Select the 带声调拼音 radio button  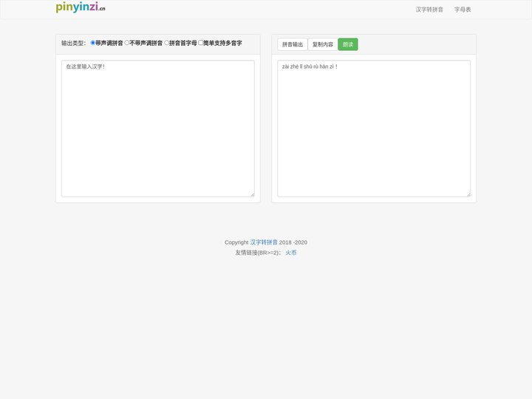(92, 43)
